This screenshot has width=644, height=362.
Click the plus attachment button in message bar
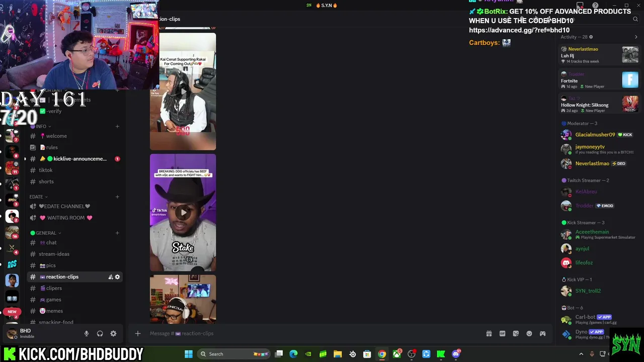[137, 333]
